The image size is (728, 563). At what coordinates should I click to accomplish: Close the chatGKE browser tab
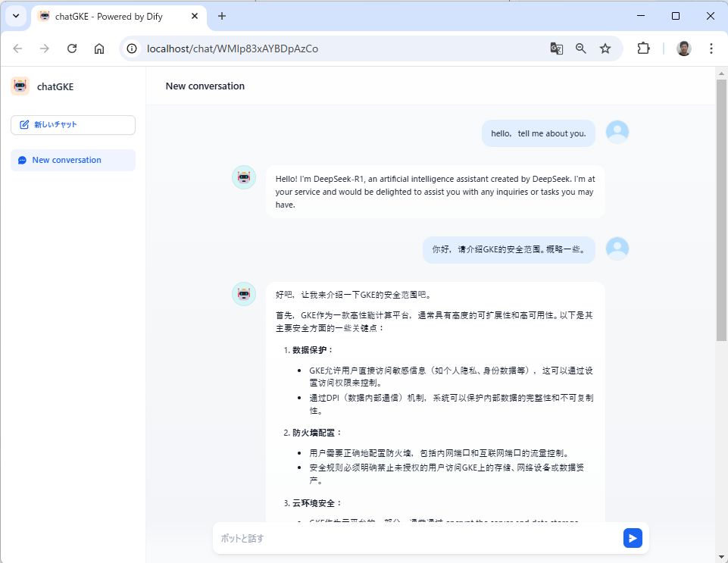[195, 16]
